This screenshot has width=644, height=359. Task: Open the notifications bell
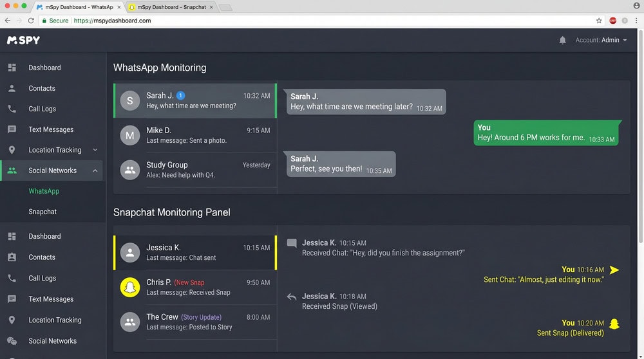click(x=562, y=40)
